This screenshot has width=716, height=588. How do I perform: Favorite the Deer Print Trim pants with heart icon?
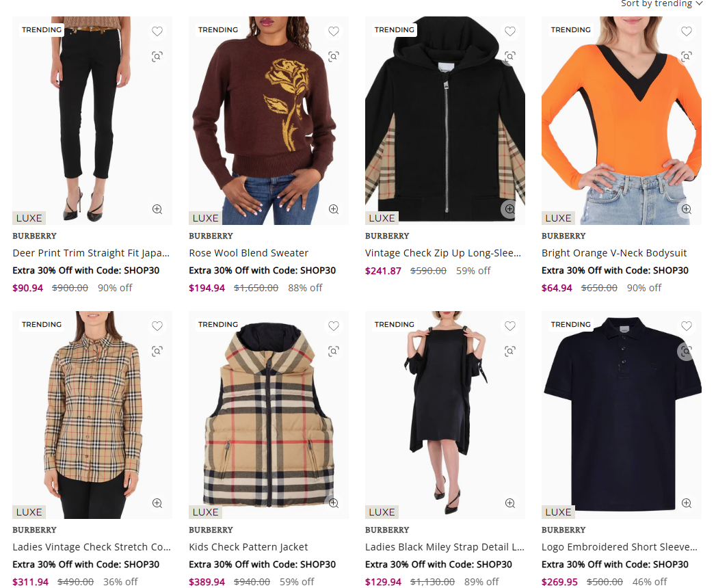pyautogui.click(x=157, y=31)
